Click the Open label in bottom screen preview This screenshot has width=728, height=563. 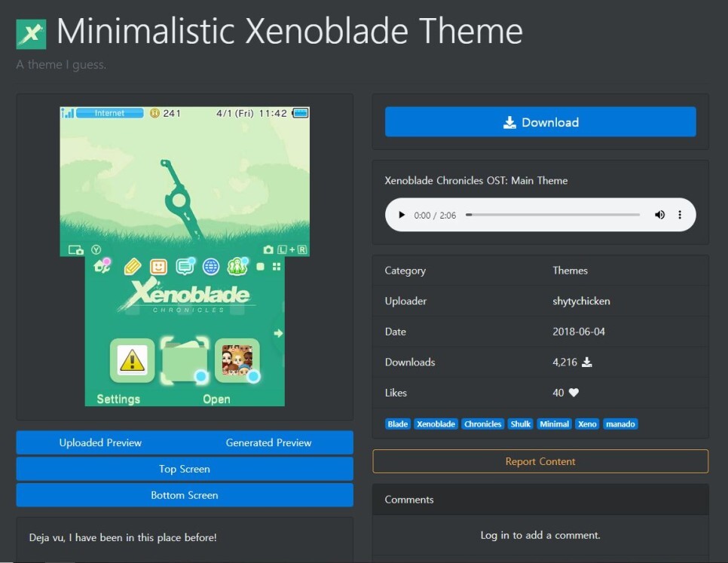[216, 399]
